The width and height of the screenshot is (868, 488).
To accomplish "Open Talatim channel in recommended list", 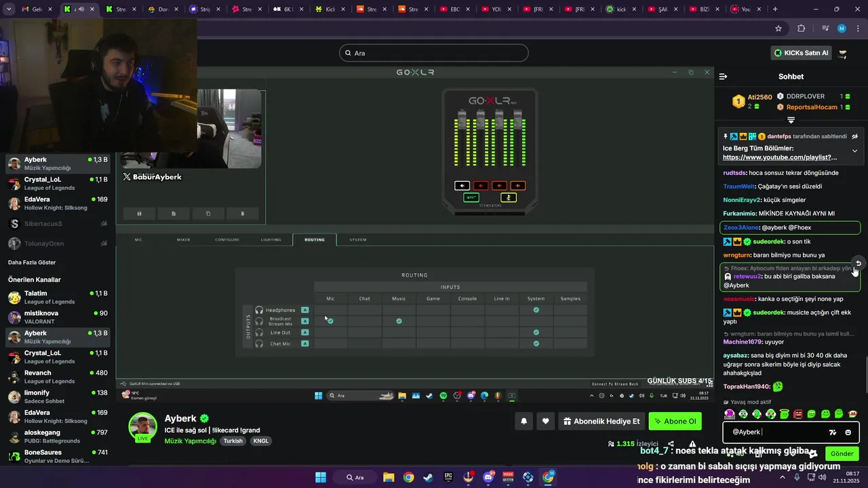I will pos(58,297).
